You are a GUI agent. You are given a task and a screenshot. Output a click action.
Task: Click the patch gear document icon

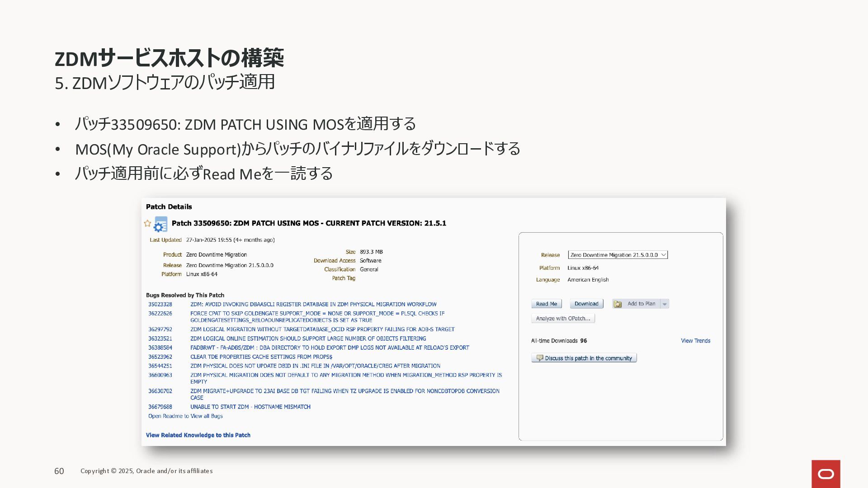point(160,225)
